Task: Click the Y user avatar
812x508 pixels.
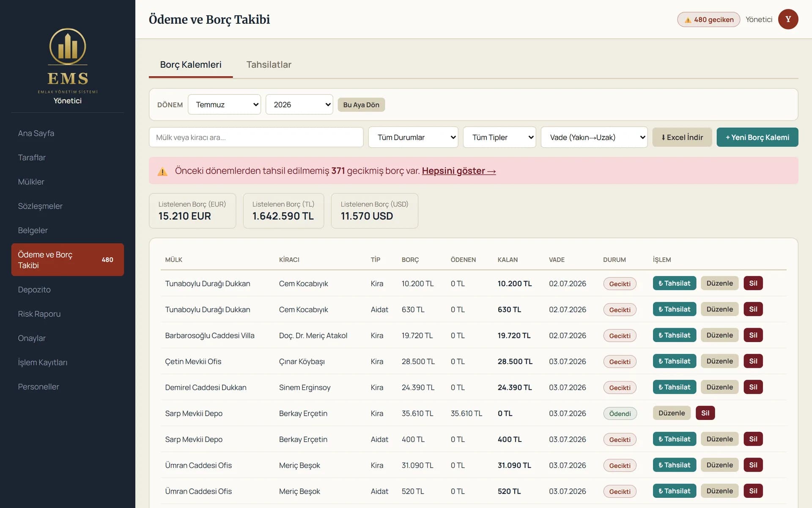Action: (788, 19)
